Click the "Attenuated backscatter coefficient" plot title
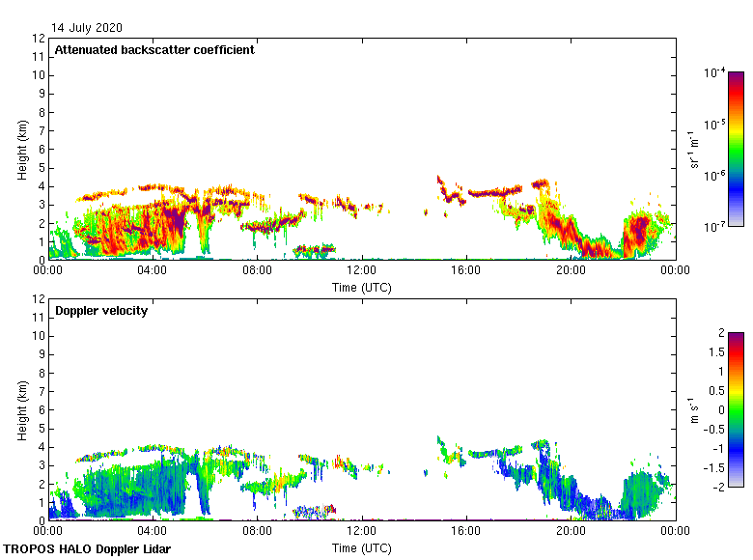This screenshot has width=753, height=560. coord(154,50)
